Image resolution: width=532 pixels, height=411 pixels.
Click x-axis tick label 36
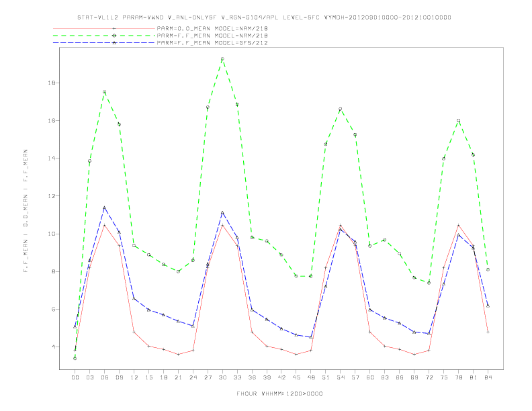[252, 377]
